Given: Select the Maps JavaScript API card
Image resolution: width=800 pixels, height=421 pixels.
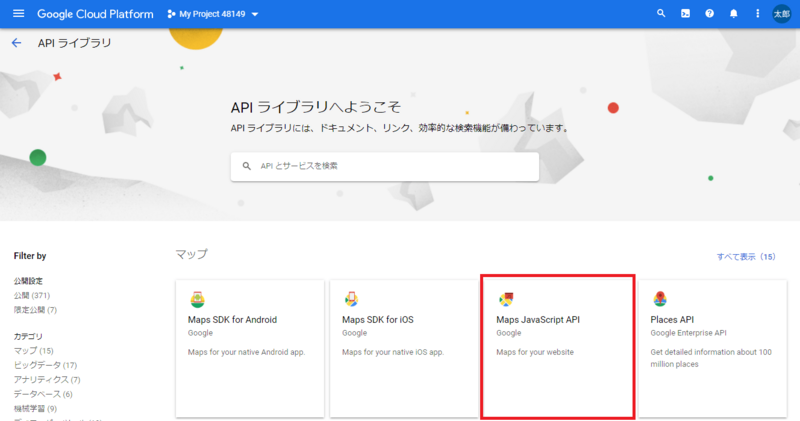Looking at the screenshot, I should pos(557,347).
